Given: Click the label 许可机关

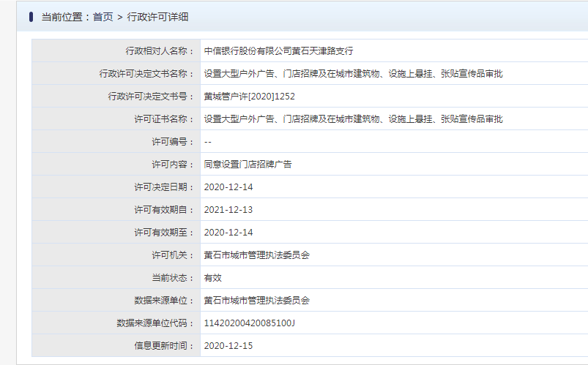Looking at the screenshot, I should [174, 255].
